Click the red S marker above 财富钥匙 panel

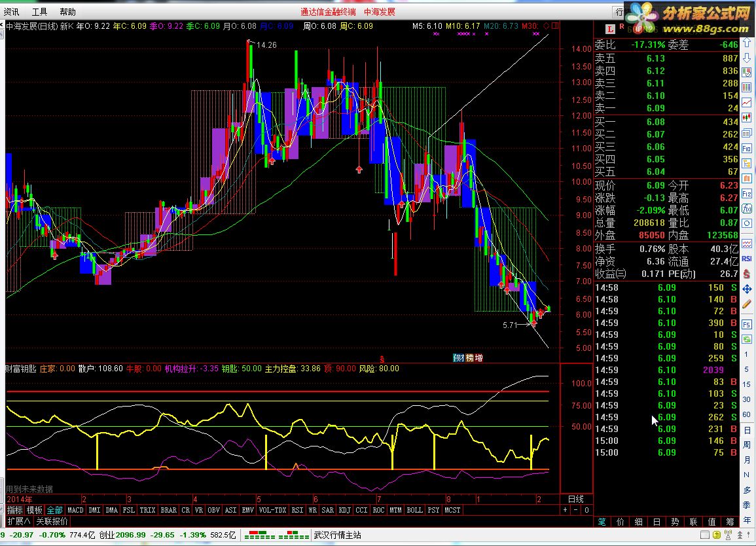pos(382,359)
